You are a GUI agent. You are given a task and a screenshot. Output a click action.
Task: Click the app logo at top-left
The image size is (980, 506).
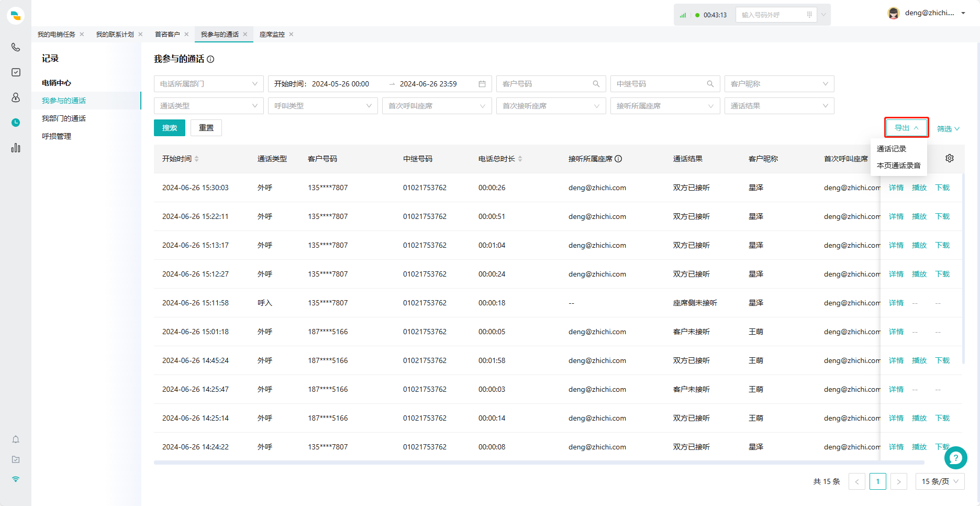point(16,15)
